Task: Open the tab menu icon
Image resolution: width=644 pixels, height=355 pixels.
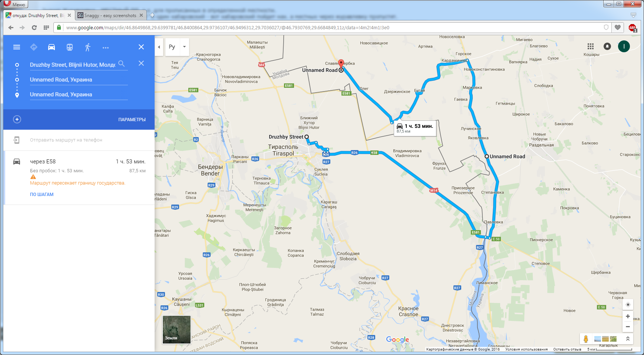Action: click(x=633, y=15)
